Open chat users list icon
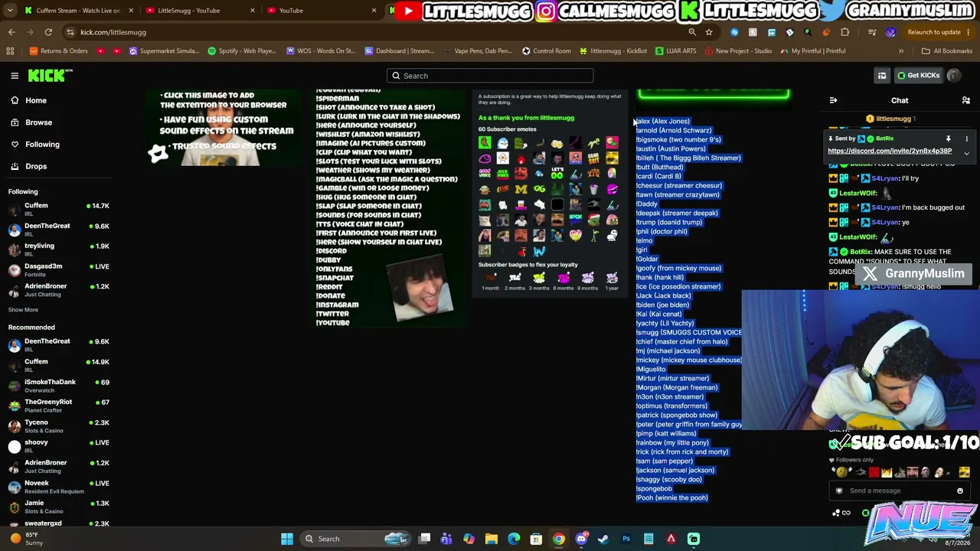Image resolution: width=980 pixels, height=551 pixels. pos(966,100)
